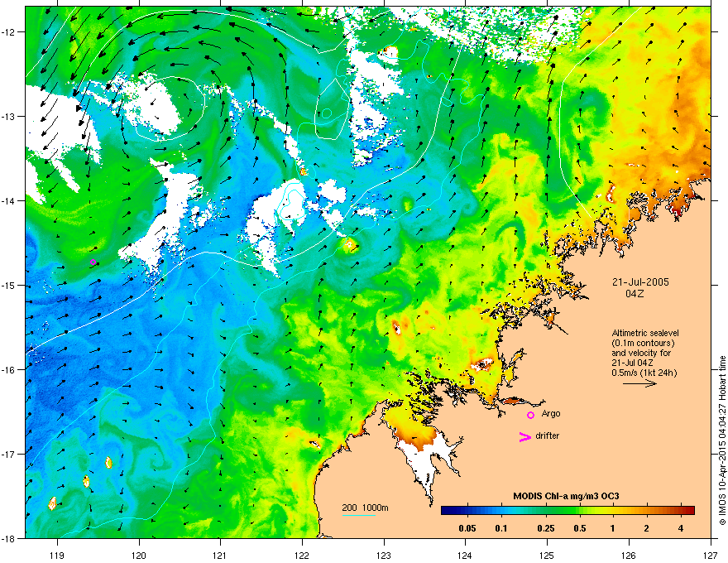Click the latitude axis label -15

[9, 285]
